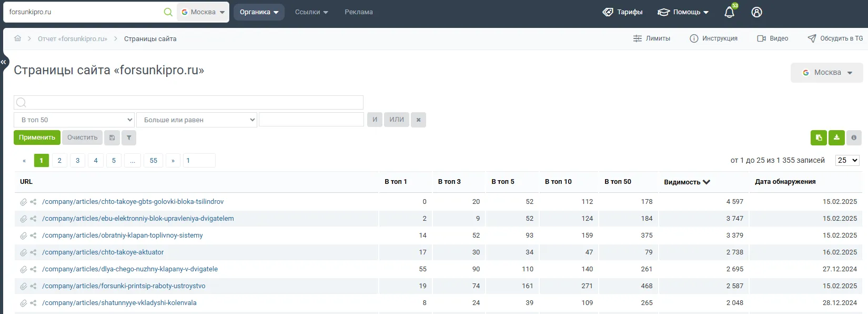Click share icon for shatunnyye-vkladyshi row

point(33,303)
